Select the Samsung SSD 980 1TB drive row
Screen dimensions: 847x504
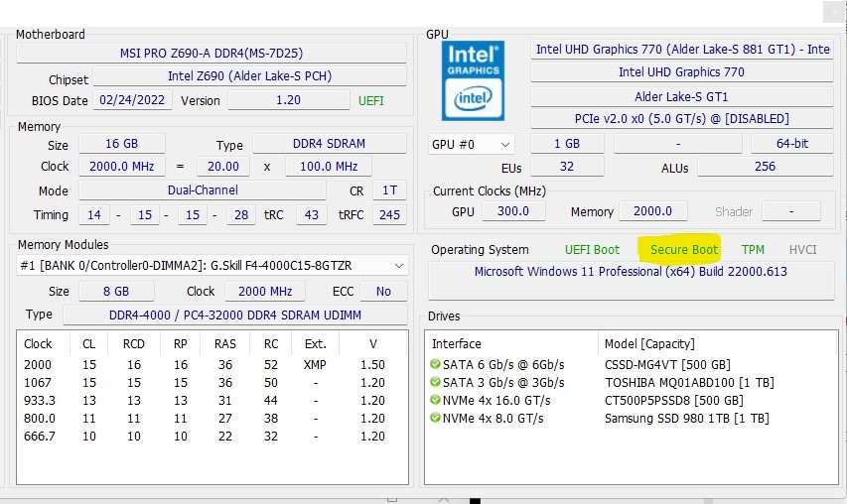point(631,419)
